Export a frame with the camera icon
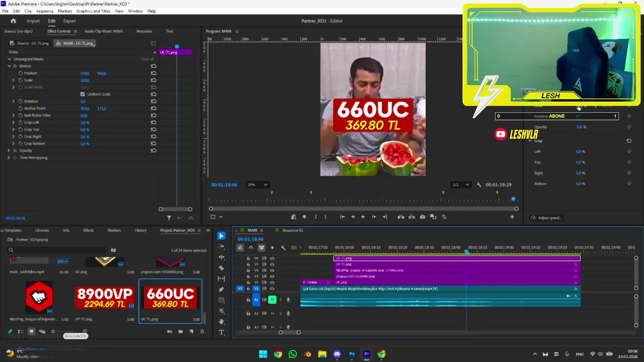 [x=422, y=217]
